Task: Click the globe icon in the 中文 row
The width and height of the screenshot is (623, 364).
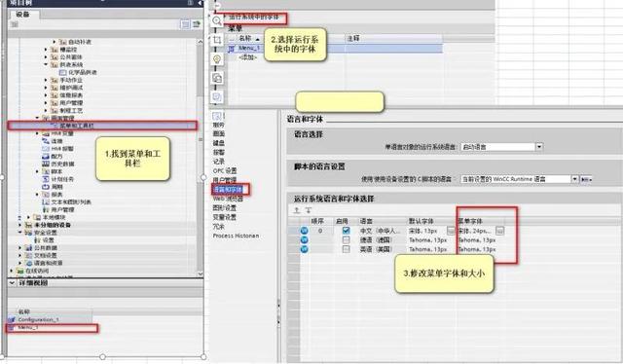Action: [x=304, y=231]
